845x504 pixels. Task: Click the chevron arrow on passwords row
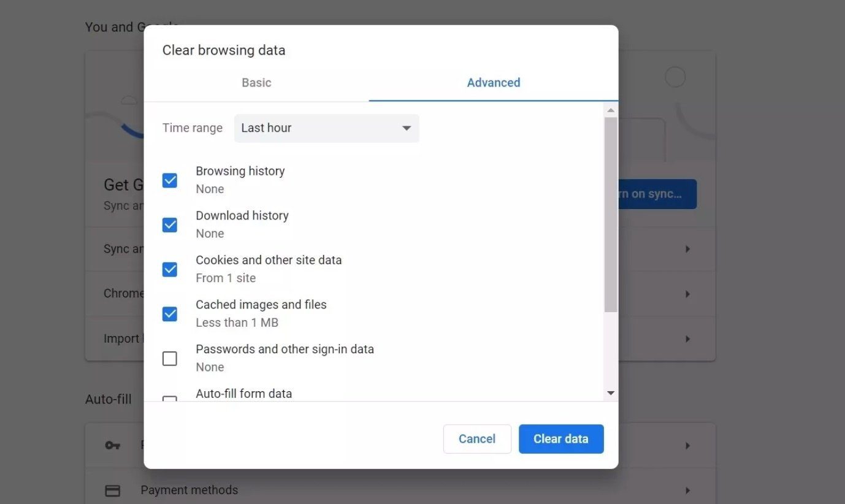coord(687,446)
